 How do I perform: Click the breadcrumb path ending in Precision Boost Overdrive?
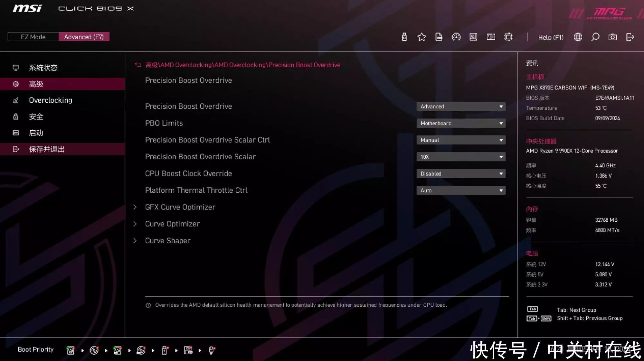[243, 65]
